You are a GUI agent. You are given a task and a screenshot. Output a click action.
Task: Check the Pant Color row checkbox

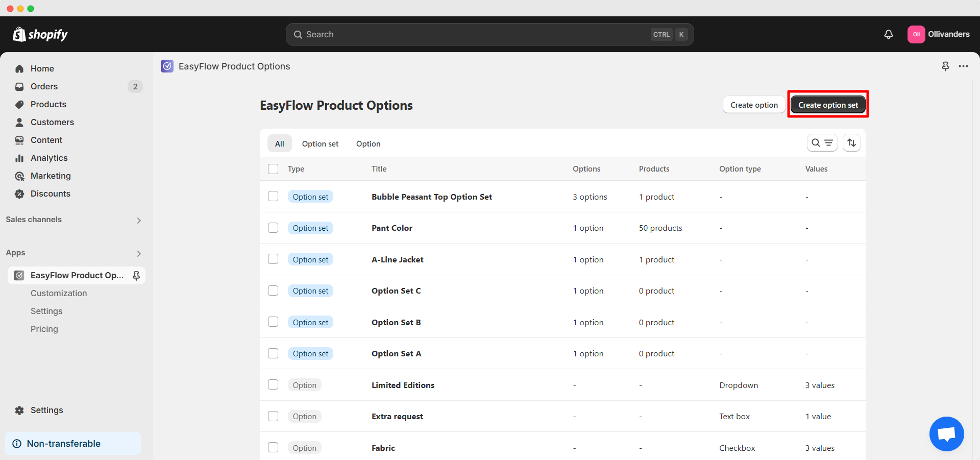pos(273,228)
